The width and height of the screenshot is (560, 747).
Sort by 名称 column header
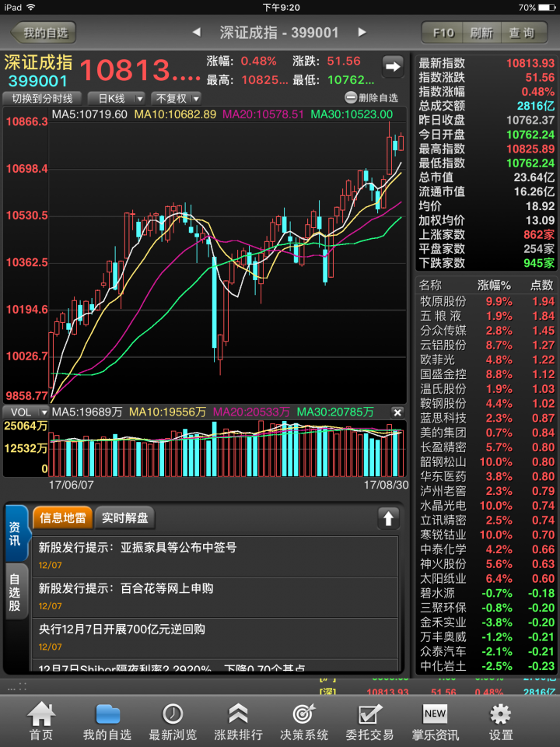tap(430, 286)
